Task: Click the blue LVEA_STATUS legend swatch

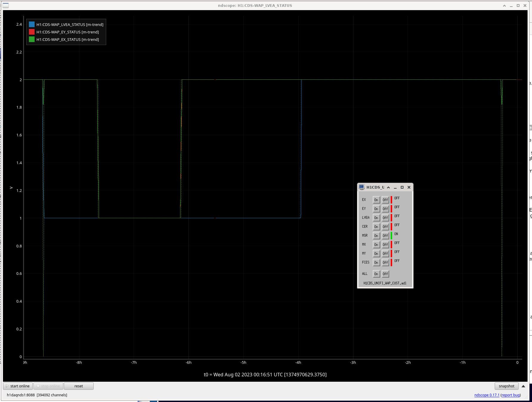Action: pyautogui.click(x=32, y=24)
